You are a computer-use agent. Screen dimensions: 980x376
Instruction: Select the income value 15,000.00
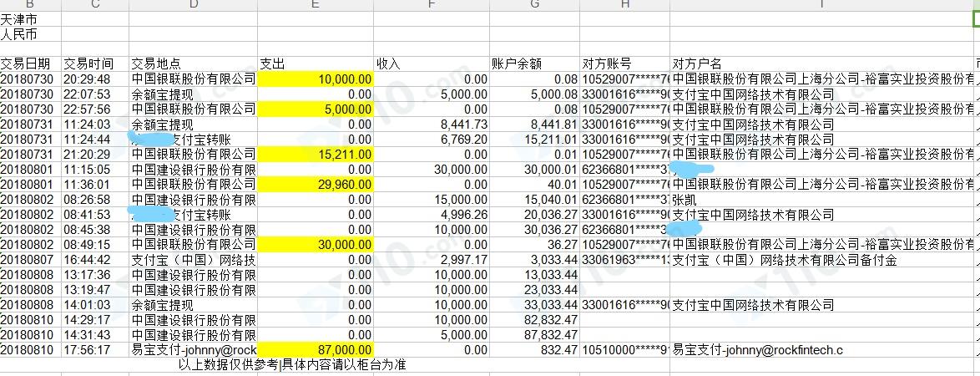click(x=432, y=200)
